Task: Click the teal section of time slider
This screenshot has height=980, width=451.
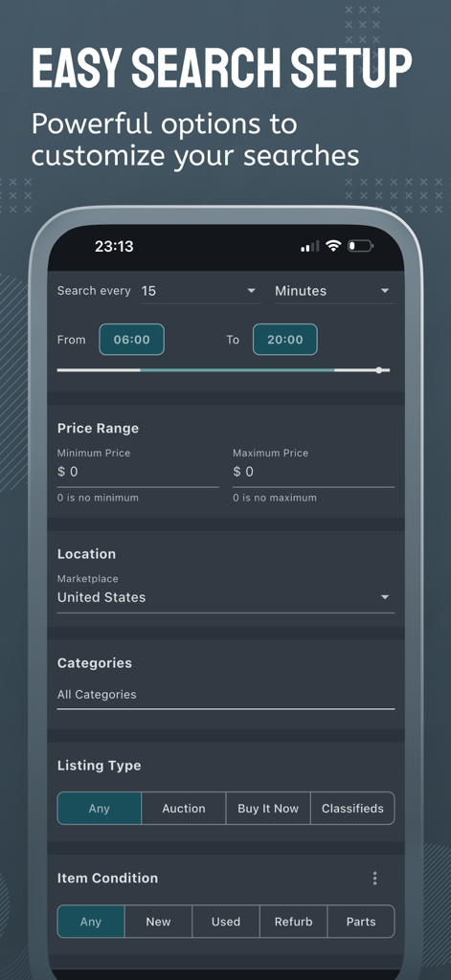Action: [x=237, y=370]
